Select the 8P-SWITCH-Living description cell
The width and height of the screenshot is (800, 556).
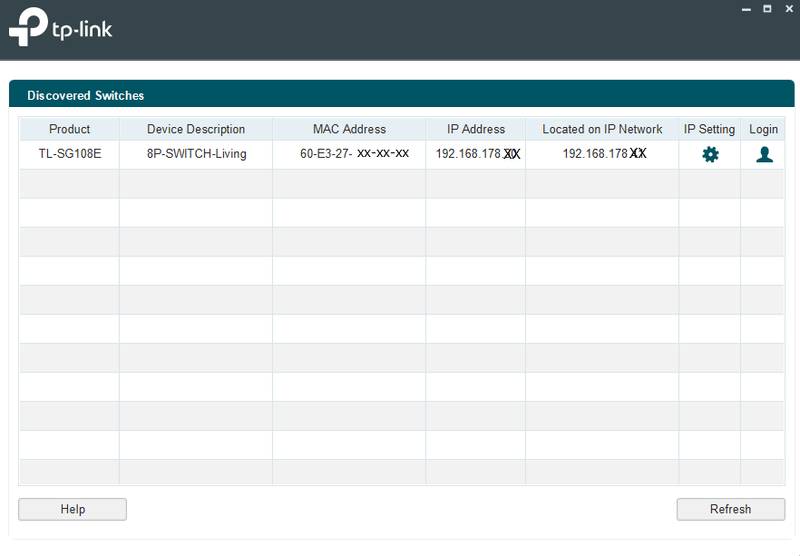(x=196, y=154)
